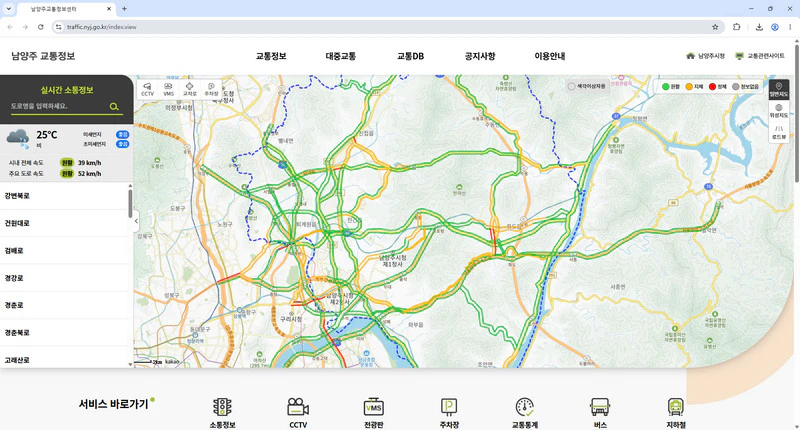Switch to 위성지도 satellite map view
The height and width of the screenshot is (430, 800).
(x=779, y=111)
